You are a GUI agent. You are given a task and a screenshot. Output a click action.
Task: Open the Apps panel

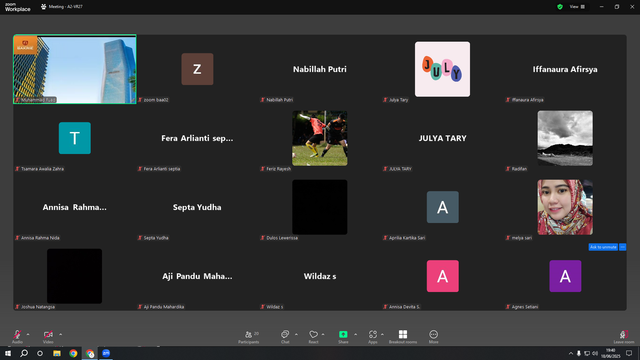click(x=373, y=336)
